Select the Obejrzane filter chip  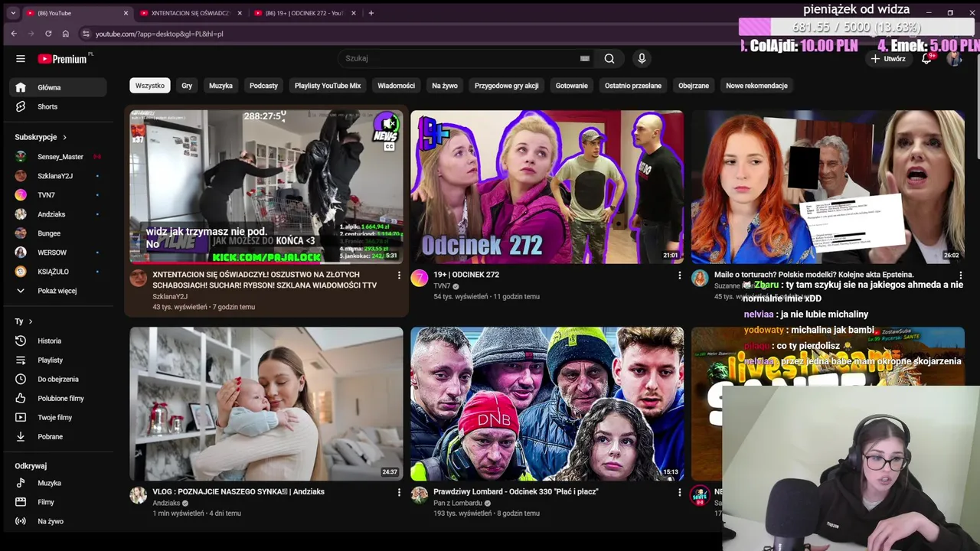[694, 86]
